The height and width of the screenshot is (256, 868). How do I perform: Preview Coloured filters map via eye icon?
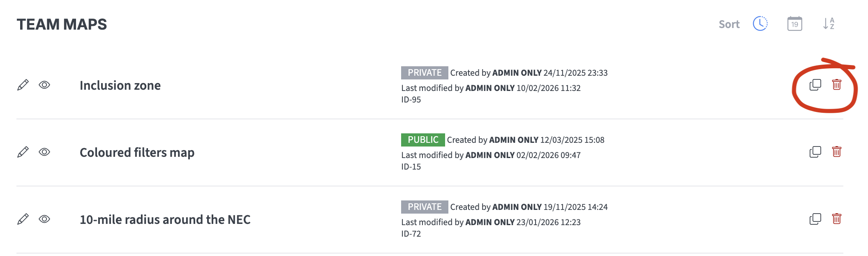(x=44, y=152)
